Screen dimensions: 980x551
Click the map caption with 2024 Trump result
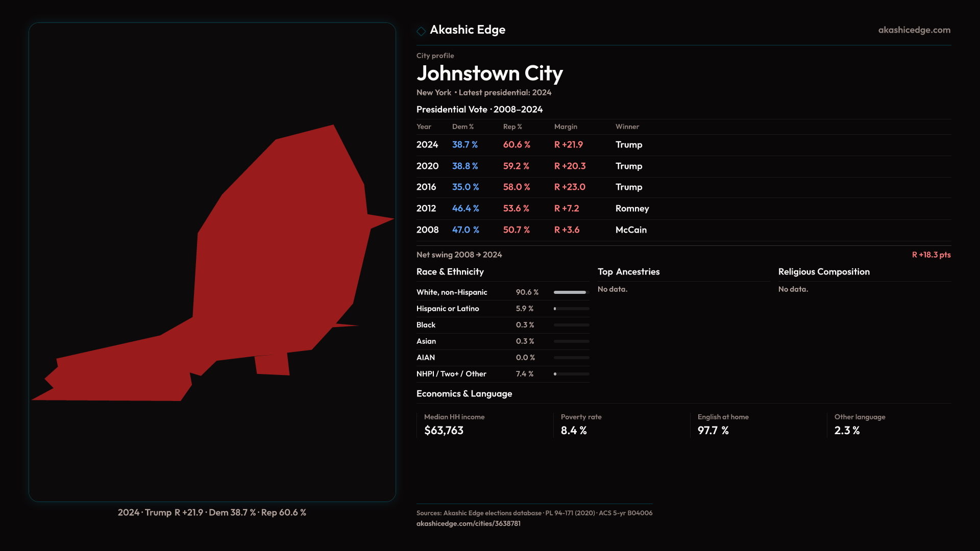(x=212, y=512)
